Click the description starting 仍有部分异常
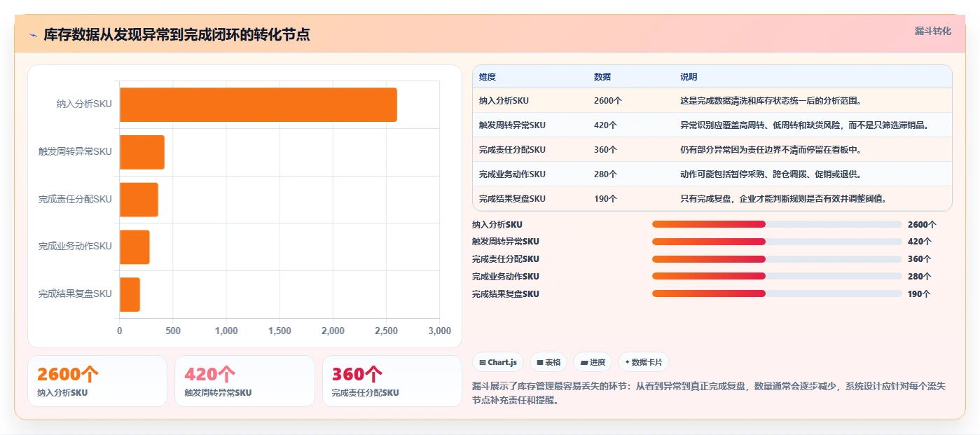This screenshot has width=980, height=435. click(771, 150)
